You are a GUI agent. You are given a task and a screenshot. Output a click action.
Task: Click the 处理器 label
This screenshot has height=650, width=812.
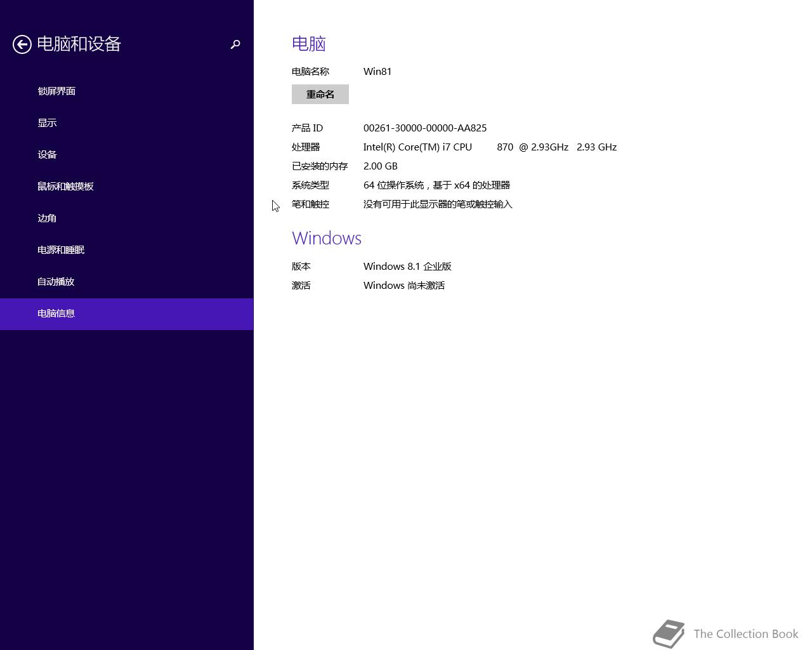pyautogui.click(x=306, y=147)
